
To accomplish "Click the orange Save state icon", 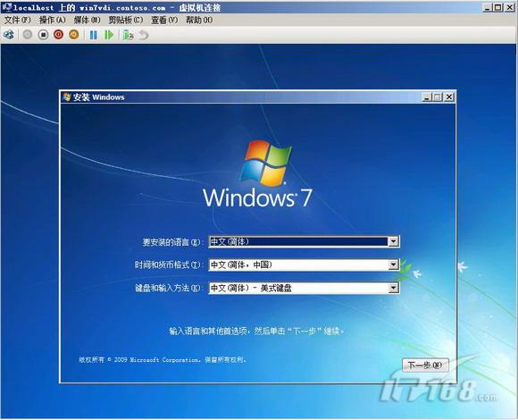I will 74,35.
